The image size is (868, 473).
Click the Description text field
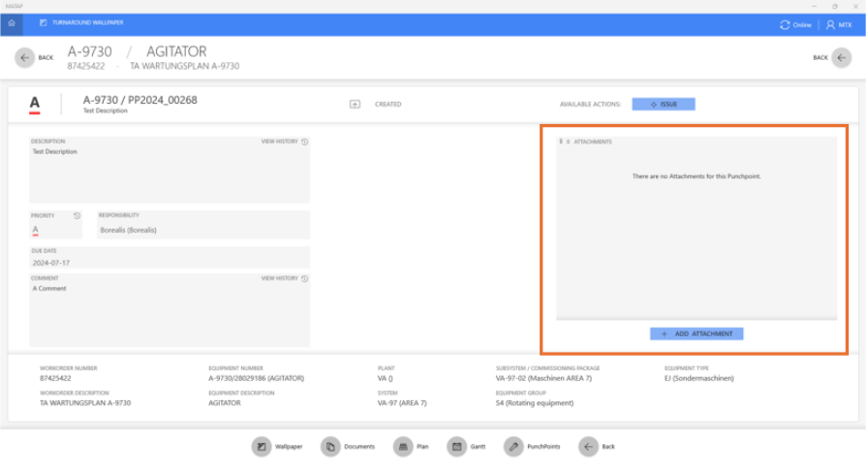(170, 174)
